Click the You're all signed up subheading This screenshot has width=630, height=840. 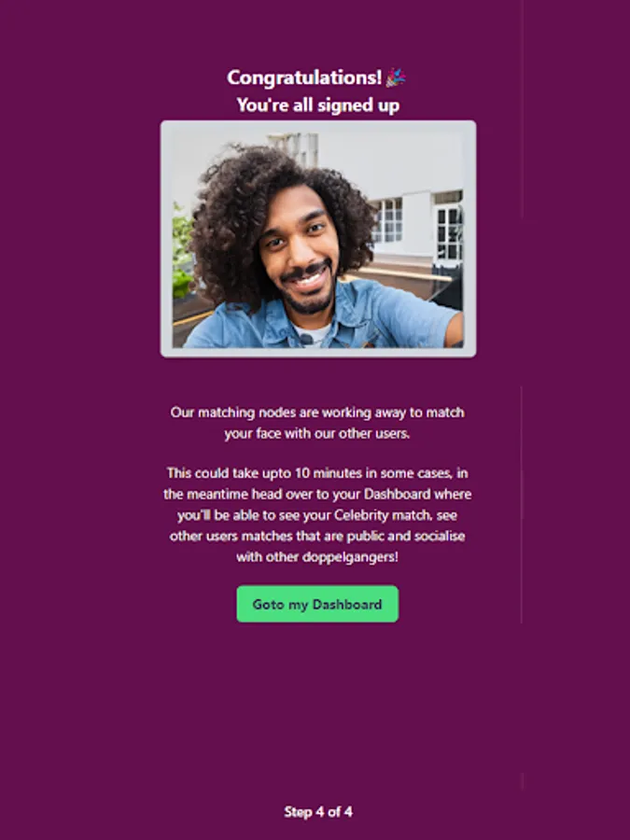(317, 105)
